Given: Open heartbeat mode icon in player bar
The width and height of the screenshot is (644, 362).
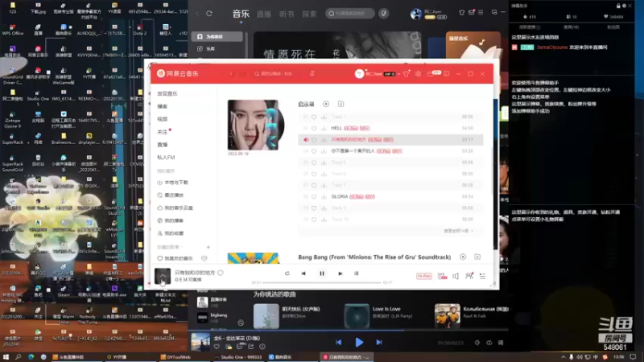Looking at the screenshot, I should [442, 276].
